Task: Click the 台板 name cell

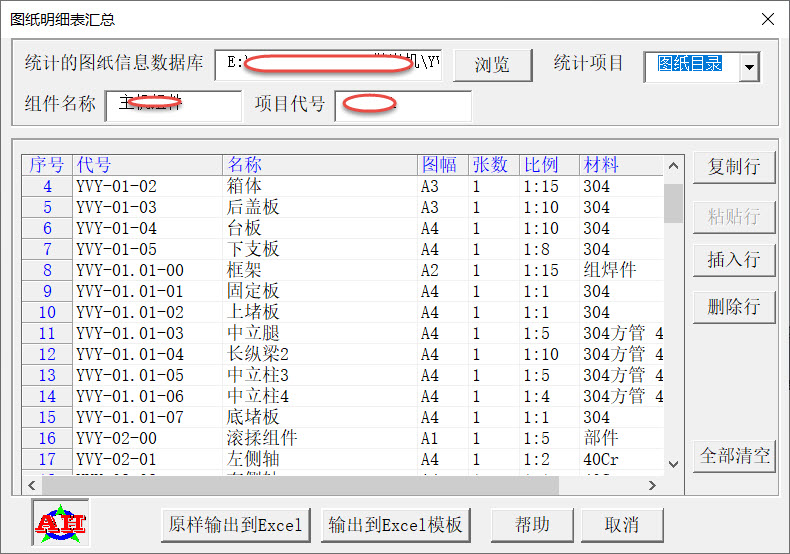Action: (320, 229)
